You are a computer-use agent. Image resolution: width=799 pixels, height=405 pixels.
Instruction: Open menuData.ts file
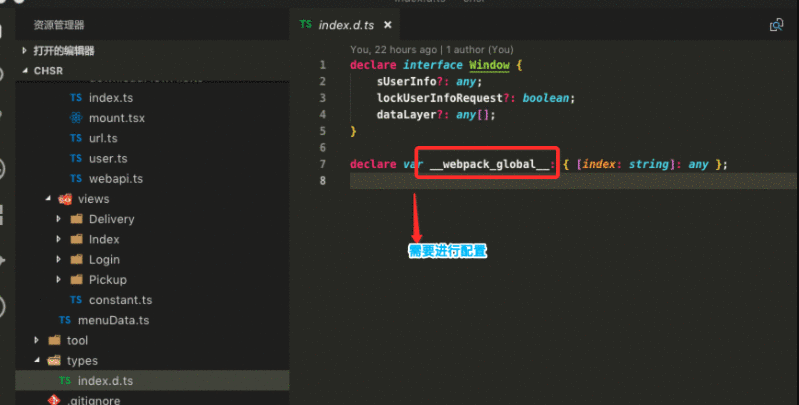click(113, 320)
